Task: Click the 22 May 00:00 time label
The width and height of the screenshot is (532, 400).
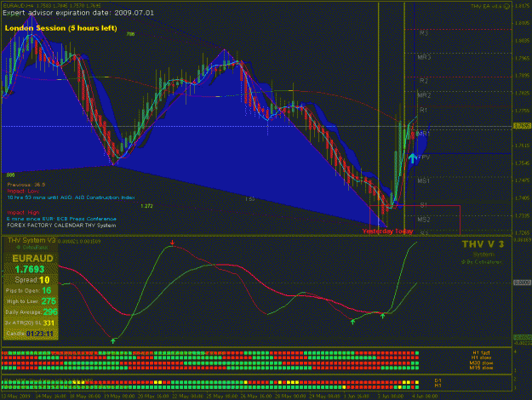Action: coord(190,397)
